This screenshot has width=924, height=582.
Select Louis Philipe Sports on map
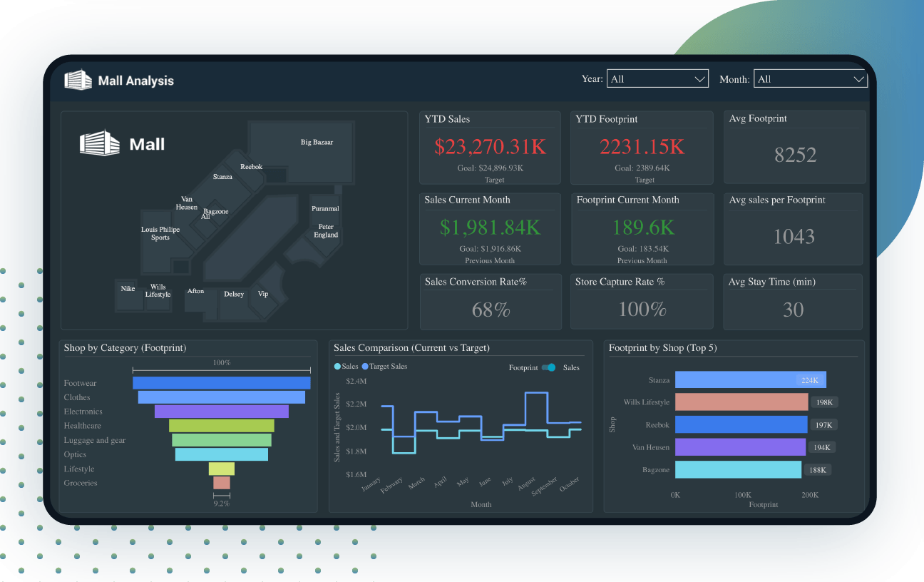160,233
